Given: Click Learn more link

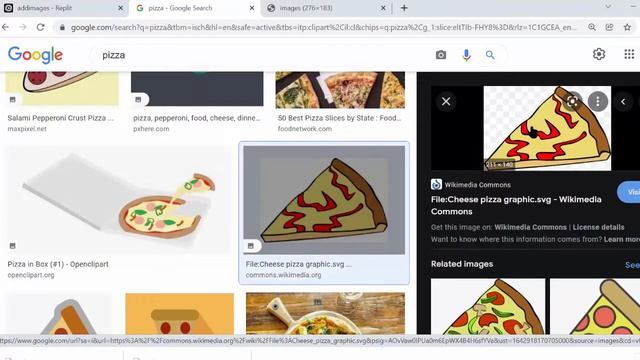Looking at the screenshot, I should 622,240.
